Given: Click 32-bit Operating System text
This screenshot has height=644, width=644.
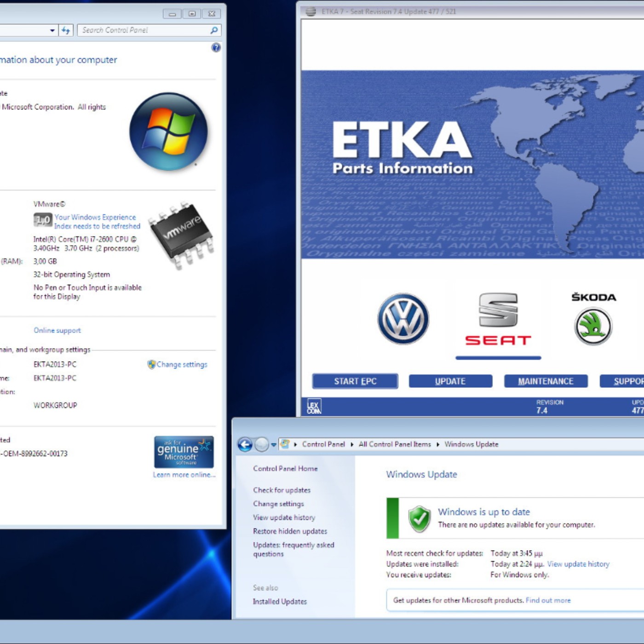Looking at the screenshot, I should [71, 275].
